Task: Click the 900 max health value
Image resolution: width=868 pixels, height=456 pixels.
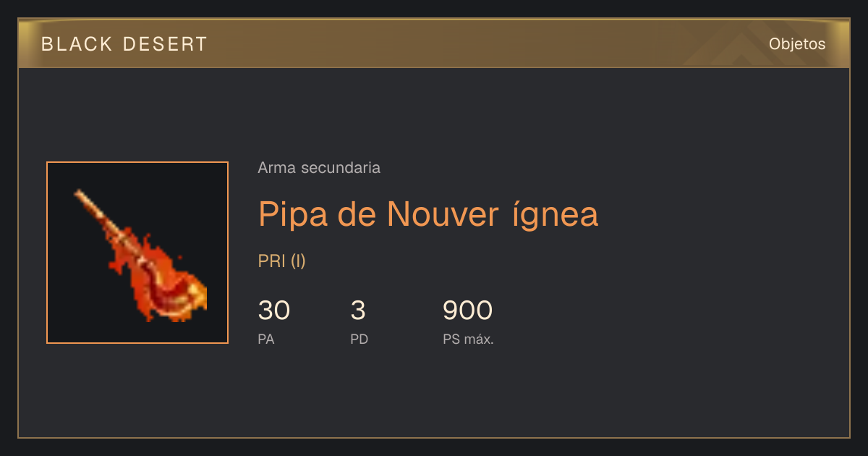Action: (x=467, y=311)
